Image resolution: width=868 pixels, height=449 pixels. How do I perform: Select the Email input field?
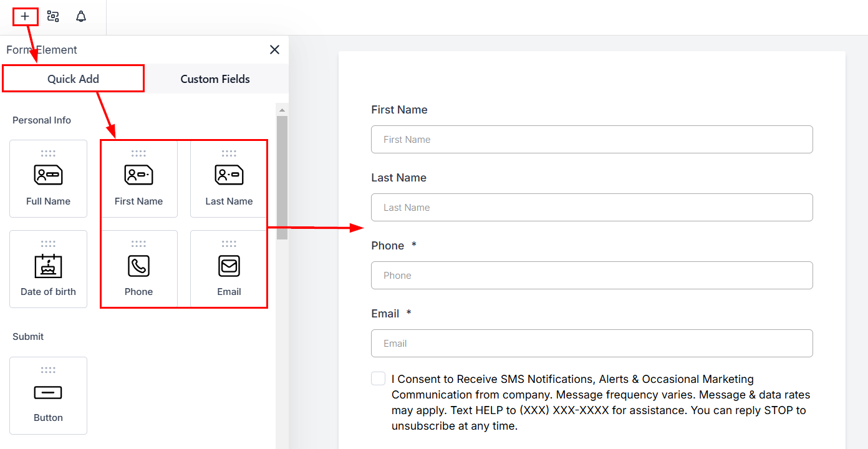point(592,344)
